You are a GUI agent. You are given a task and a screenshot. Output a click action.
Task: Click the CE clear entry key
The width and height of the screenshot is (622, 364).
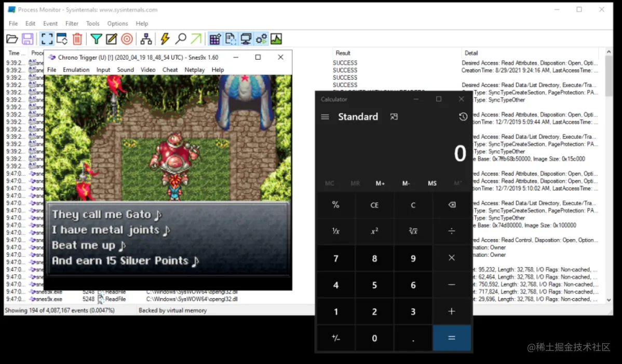click(x=374, y=205)
